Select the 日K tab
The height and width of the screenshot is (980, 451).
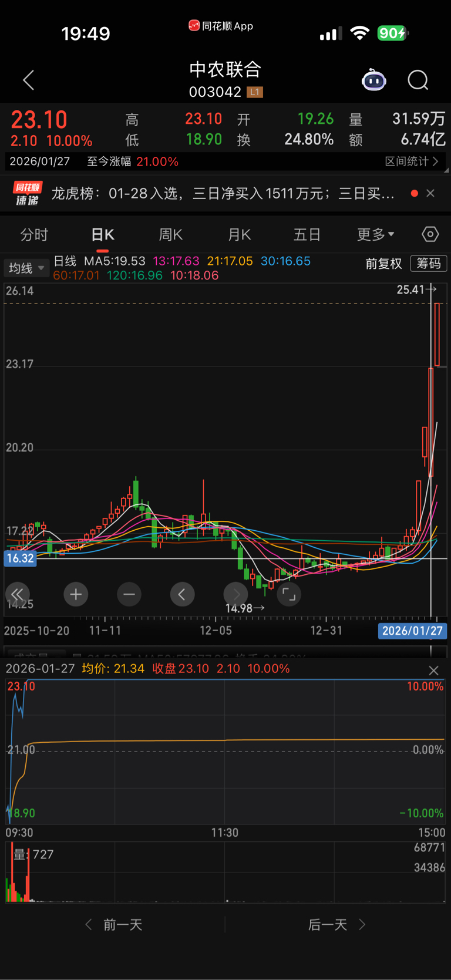[103, 235]
